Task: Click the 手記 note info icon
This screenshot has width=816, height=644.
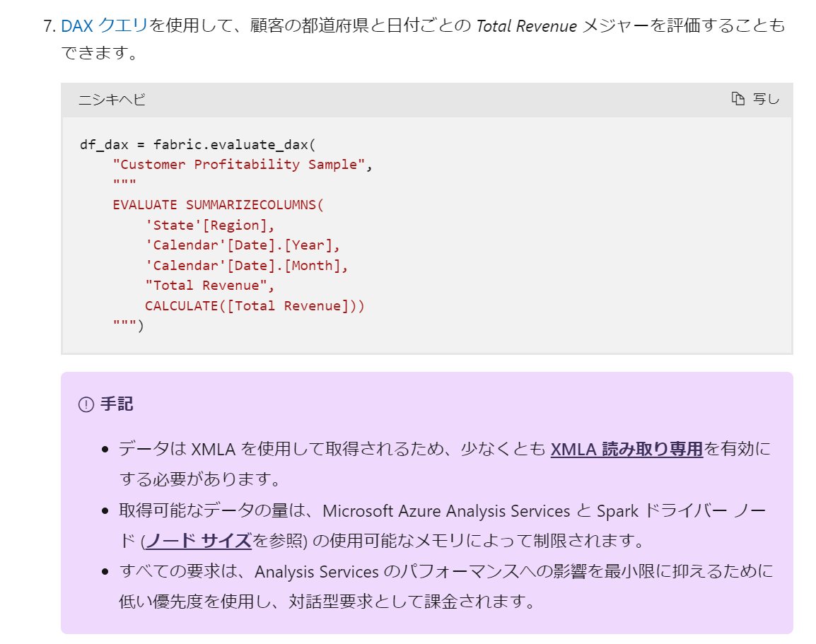Action: point(86,404)
